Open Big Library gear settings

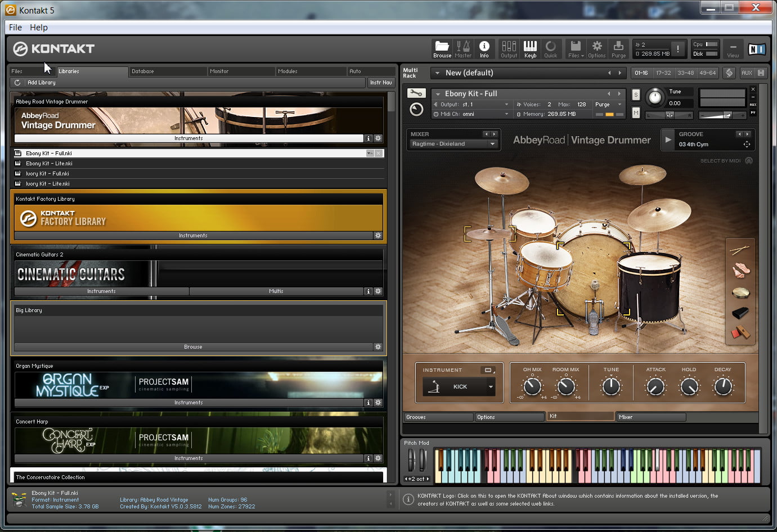(378, 347)
